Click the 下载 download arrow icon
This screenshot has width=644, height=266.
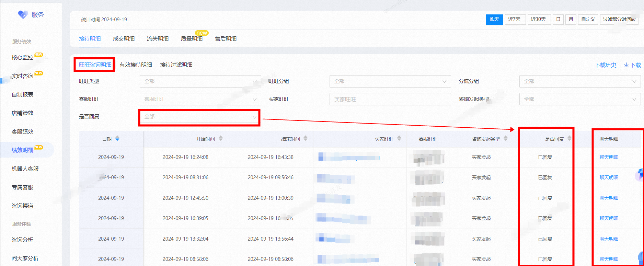pos(626,65)
